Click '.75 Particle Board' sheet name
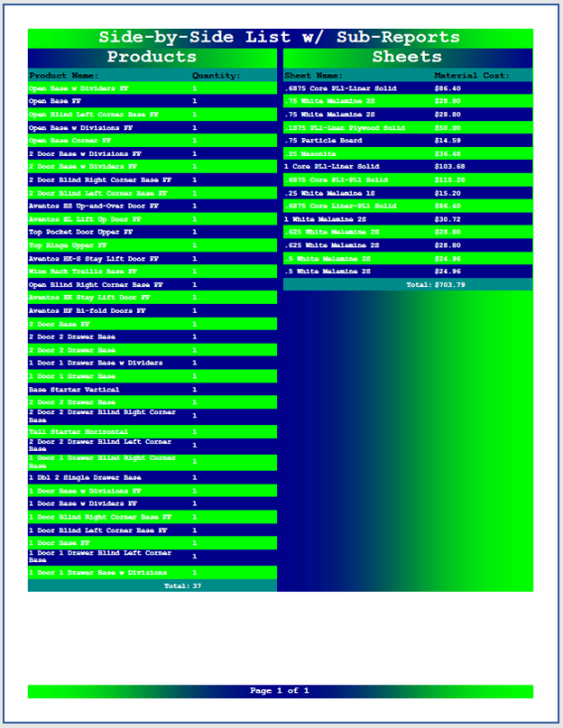Image resolution: width=563 pixels, height=728 pixels. (x=323, y=140)
